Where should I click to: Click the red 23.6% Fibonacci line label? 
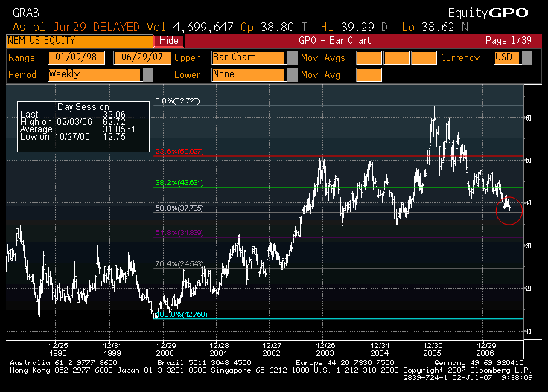179,152
